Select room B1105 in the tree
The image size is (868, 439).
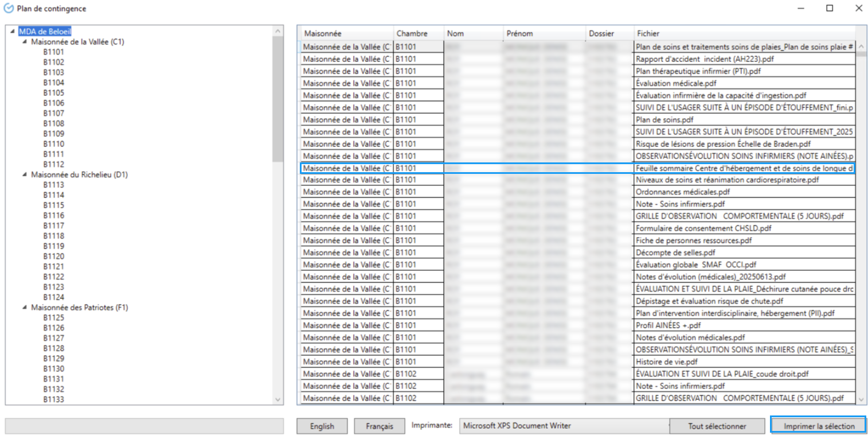tap(53, 93)
